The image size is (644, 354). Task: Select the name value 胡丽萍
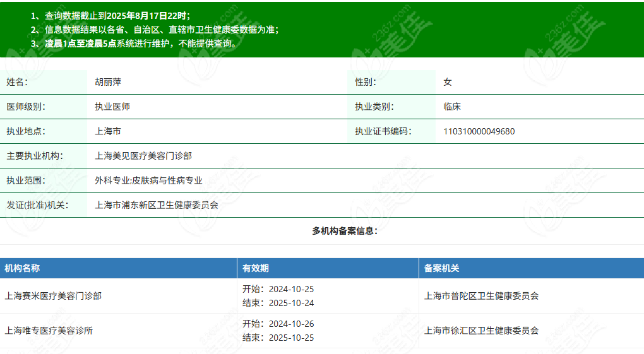tap(108, 82)
